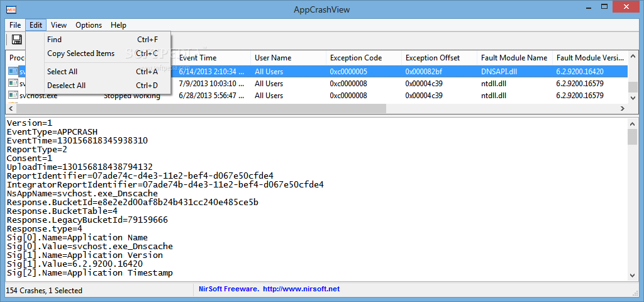The width and height of the screenshot is (644, 302).
Task: Click the Version=1 line in report pane
Action: 30,123
